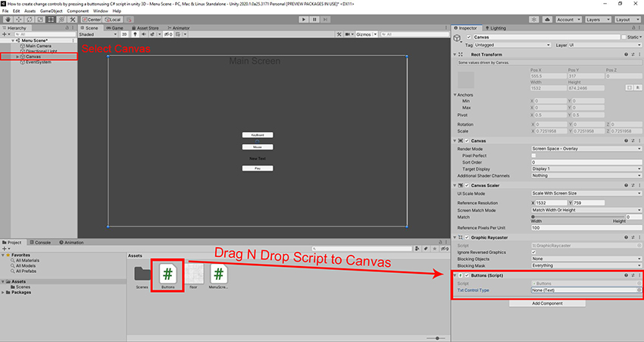The height and width of the screenshot is (342, 644).
Task: Select the Move tool
Action: click(18, 19)
